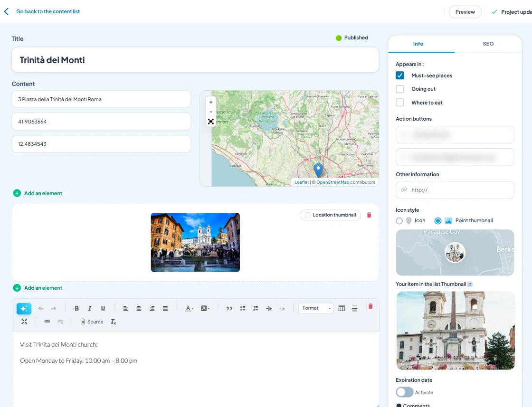Open the OpenStreetMap link
Viewport: 532px width, 407px height.
[x=333, y=182]
